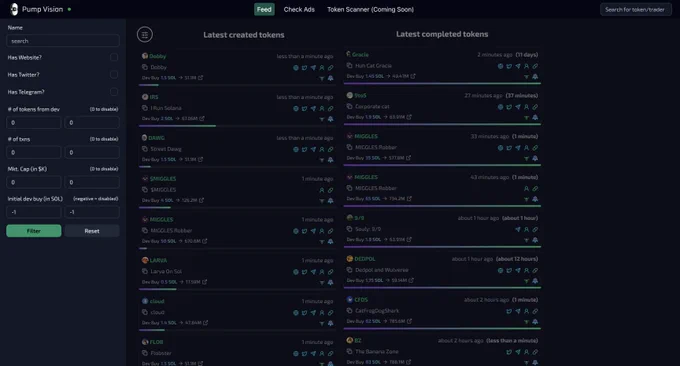
Task: Open Telegram icon on the Souly 0/0 row
Action: (x=518, y=229)
